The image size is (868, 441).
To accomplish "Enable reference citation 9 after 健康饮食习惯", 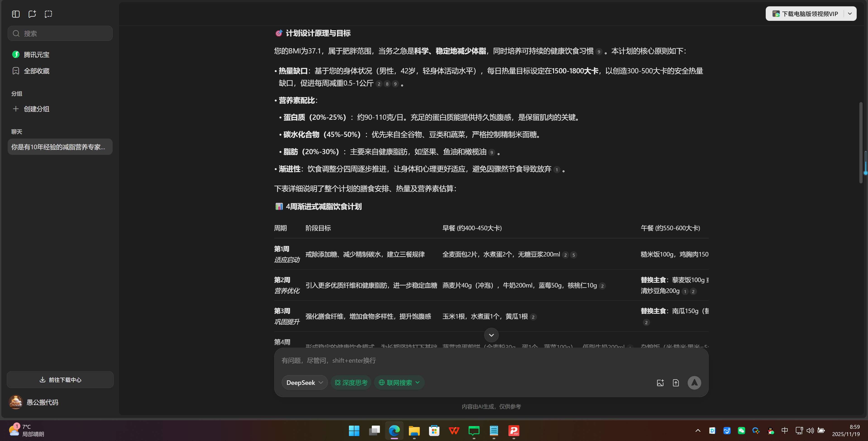I will 599,52.
